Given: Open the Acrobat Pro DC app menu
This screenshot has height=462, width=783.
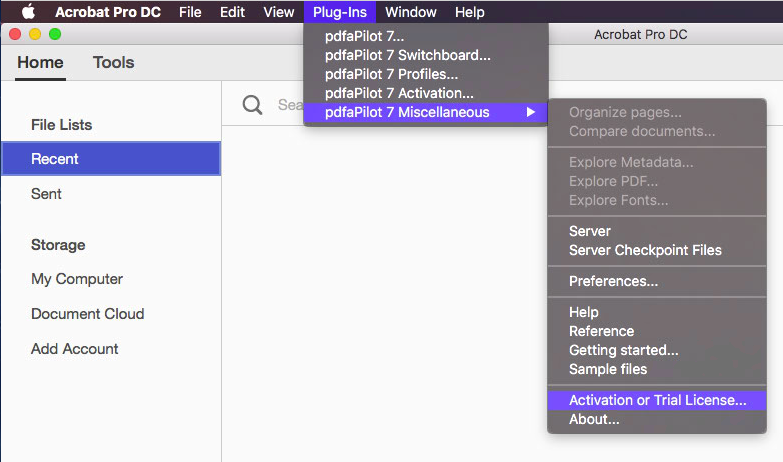Looking at the screenshot, I should (x=108, y=12).
